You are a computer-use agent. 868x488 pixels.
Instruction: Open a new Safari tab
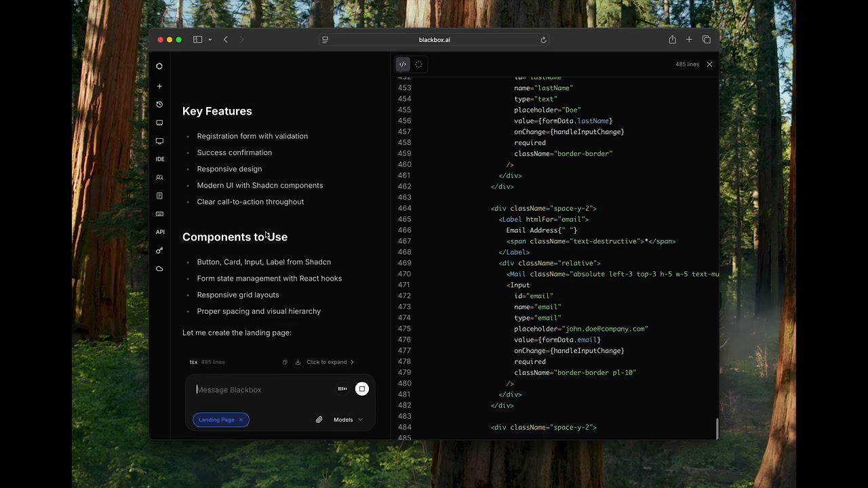pyautogui.click(x=689, y=40)
